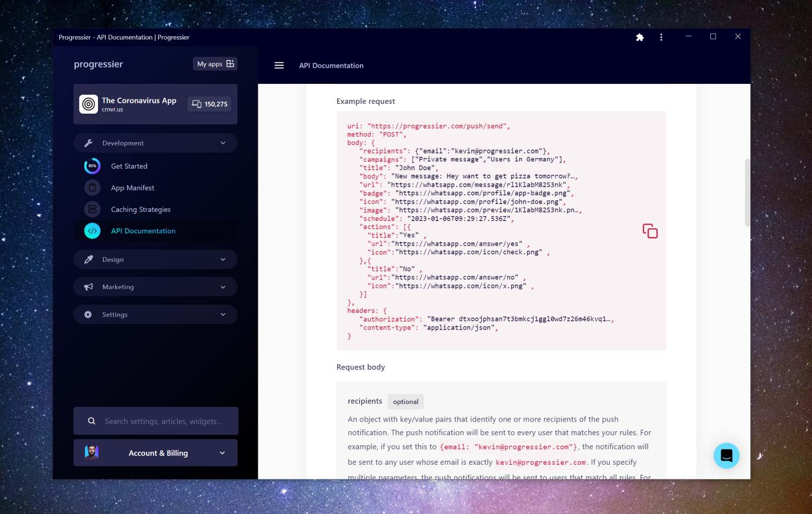Click the "Example request" heading

coord(365,101)
